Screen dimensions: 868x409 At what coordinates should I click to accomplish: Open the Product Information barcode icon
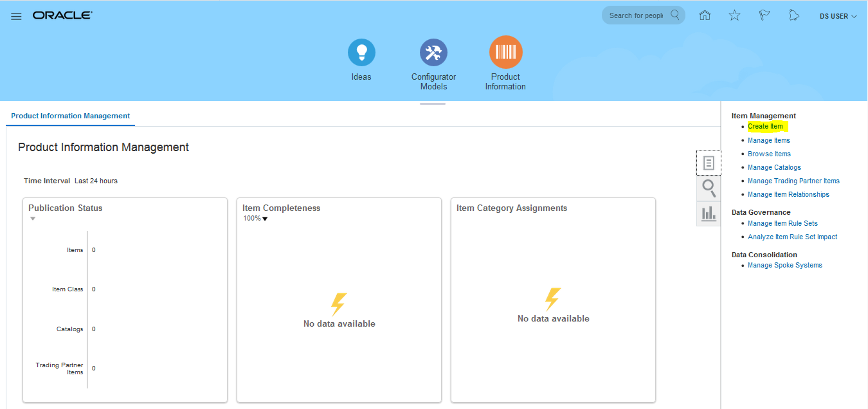tap(506, 52)
